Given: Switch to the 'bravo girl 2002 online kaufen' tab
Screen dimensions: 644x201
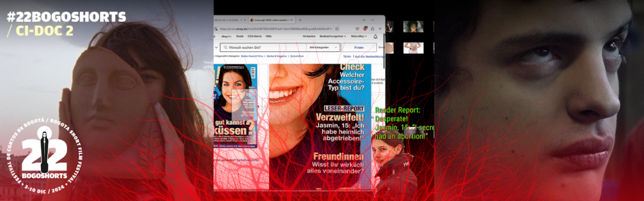Looking at the screenshot, I should point(272,20).
